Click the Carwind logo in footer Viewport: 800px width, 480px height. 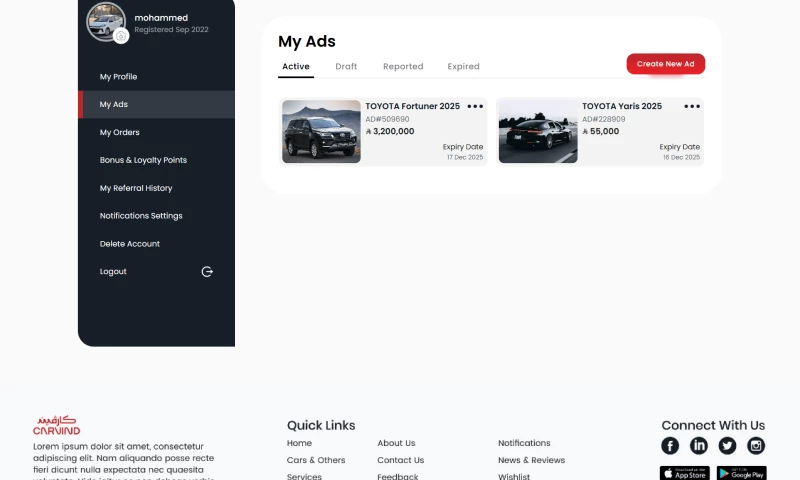(x=56, y=425)
